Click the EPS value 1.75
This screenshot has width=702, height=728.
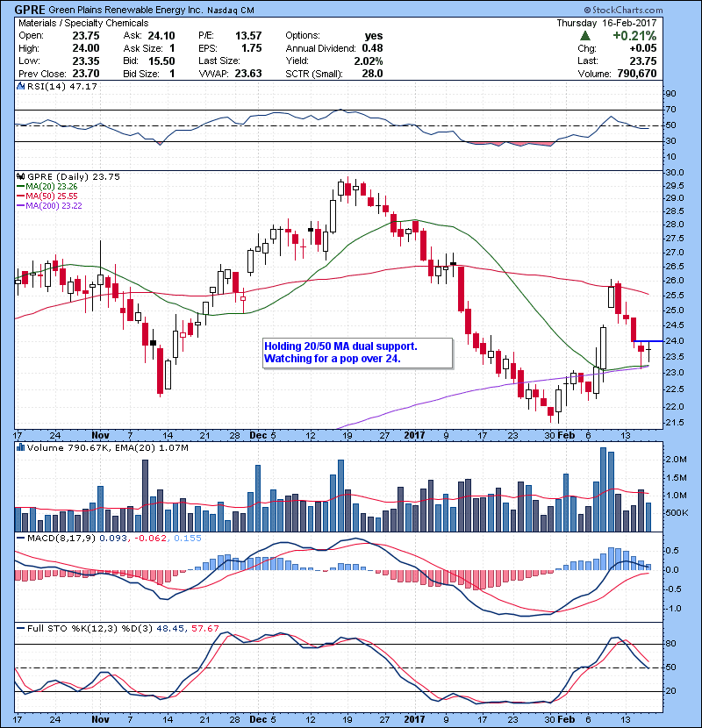[251, 48]
